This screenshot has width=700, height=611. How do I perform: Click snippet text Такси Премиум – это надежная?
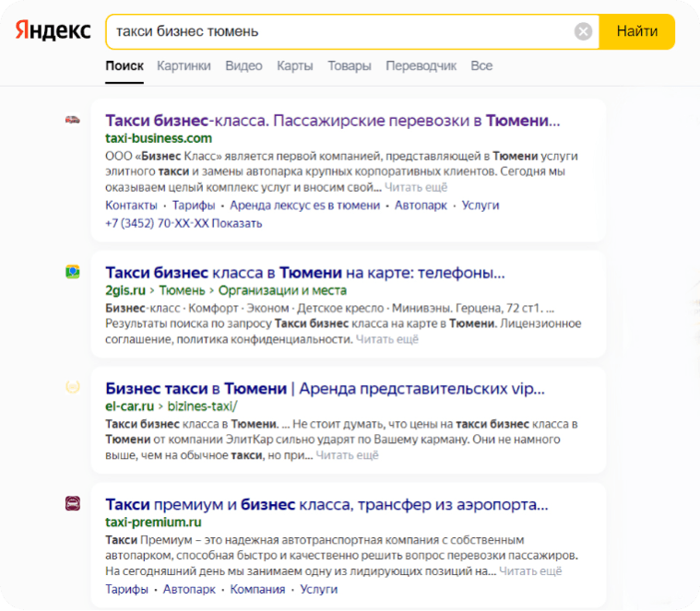point(341,556)
